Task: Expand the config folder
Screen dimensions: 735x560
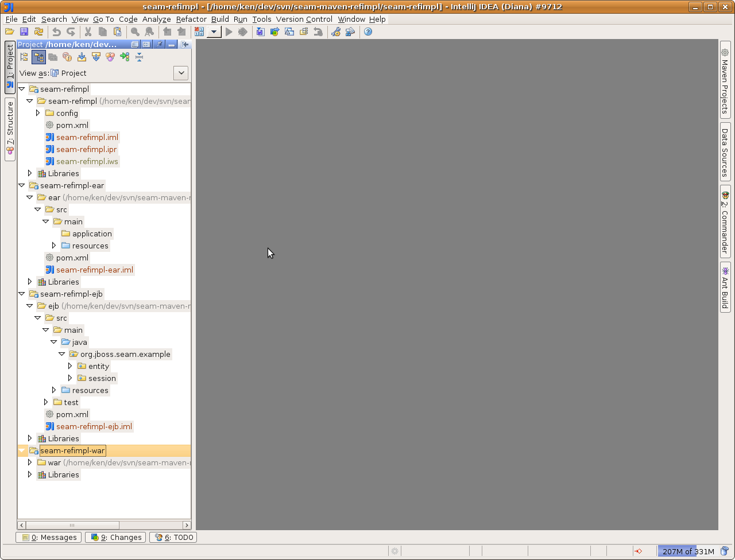Action: pos(38,113)
